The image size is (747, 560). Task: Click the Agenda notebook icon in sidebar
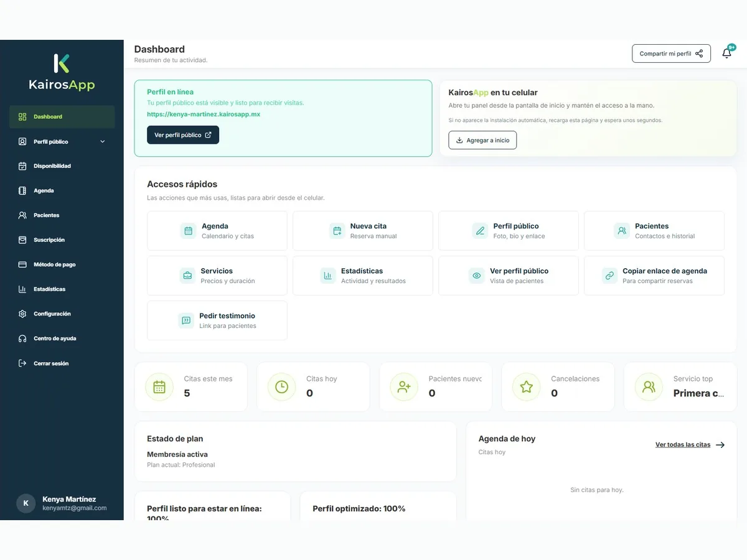(22, 191)
